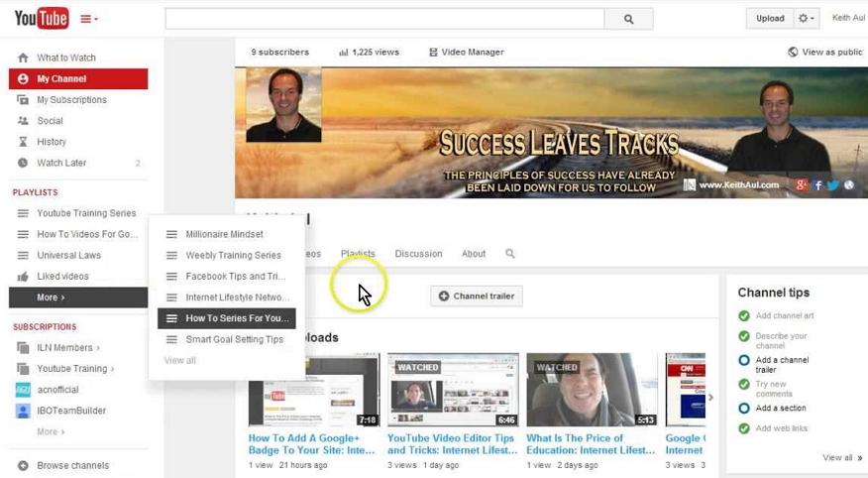This screenshot has width=868, height=478.
Task: Select How To Series For You... playlist
Action: point(226,318)
